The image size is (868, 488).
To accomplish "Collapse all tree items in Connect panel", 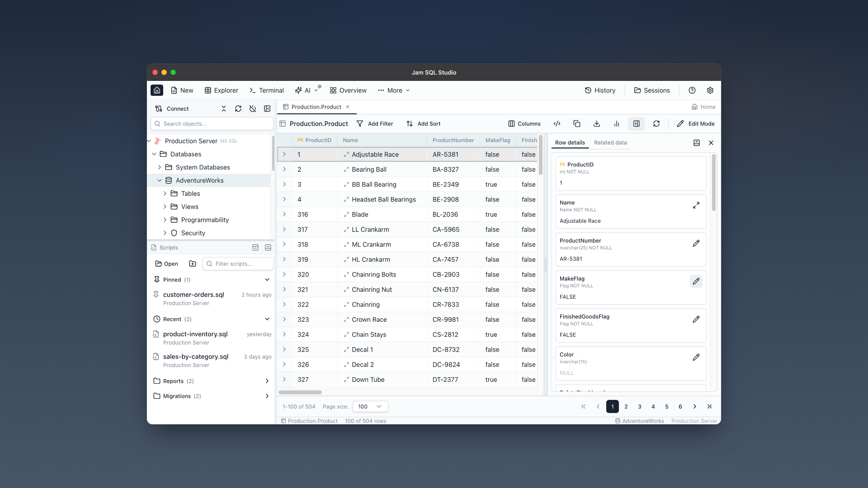I will pyautogui.click(x=223, y=108).
